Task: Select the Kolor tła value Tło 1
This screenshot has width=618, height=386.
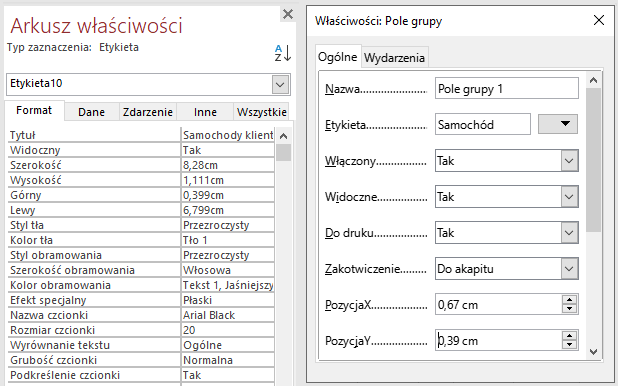Action: pos(227,240)
